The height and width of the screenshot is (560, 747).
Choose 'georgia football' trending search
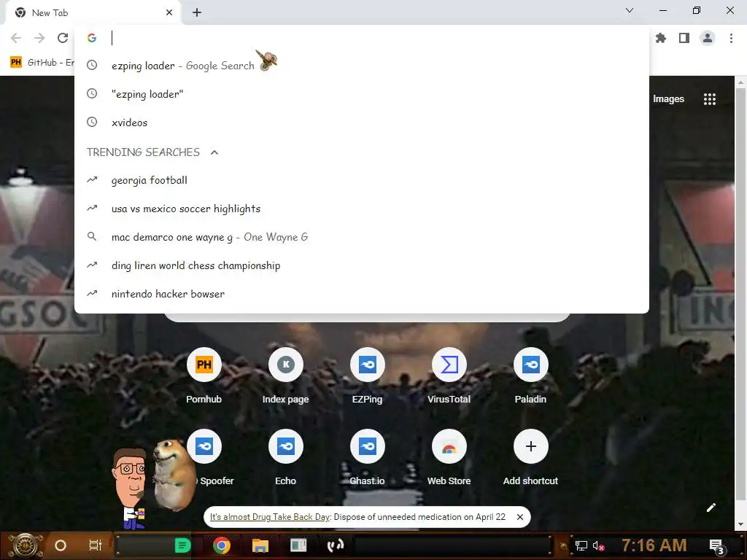pyautogui.click(x=362, y=181)
